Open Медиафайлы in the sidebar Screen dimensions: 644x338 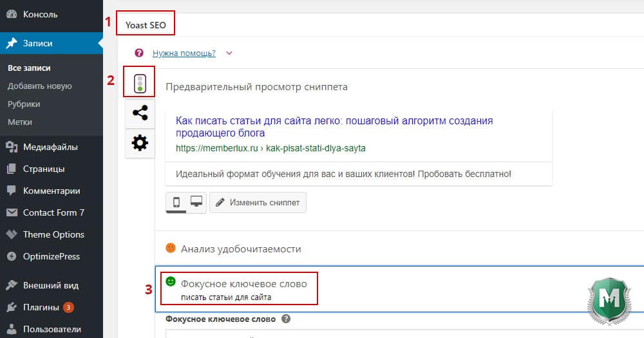pos(52,147)
